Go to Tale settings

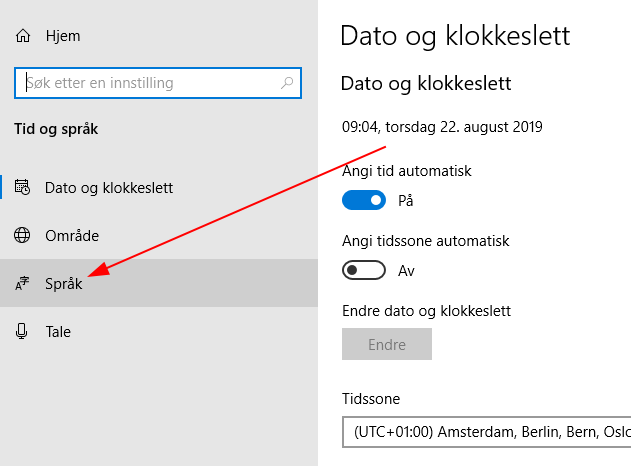(x=159, y=332)
